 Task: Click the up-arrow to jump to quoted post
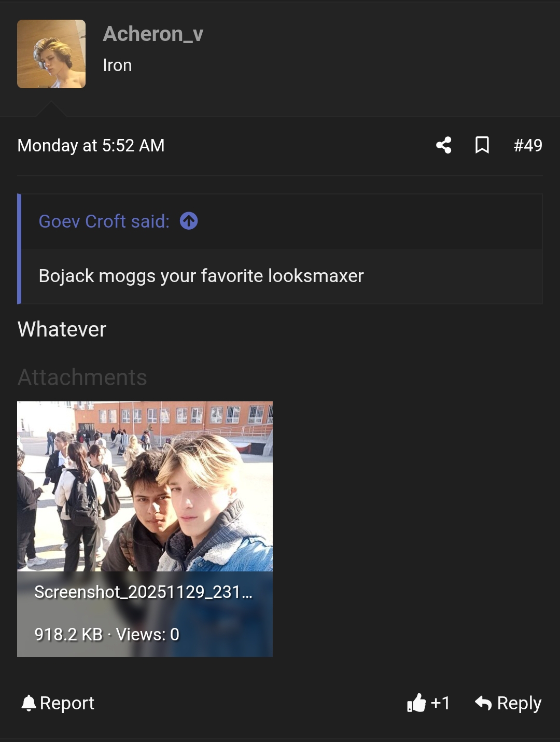point(188,221)
